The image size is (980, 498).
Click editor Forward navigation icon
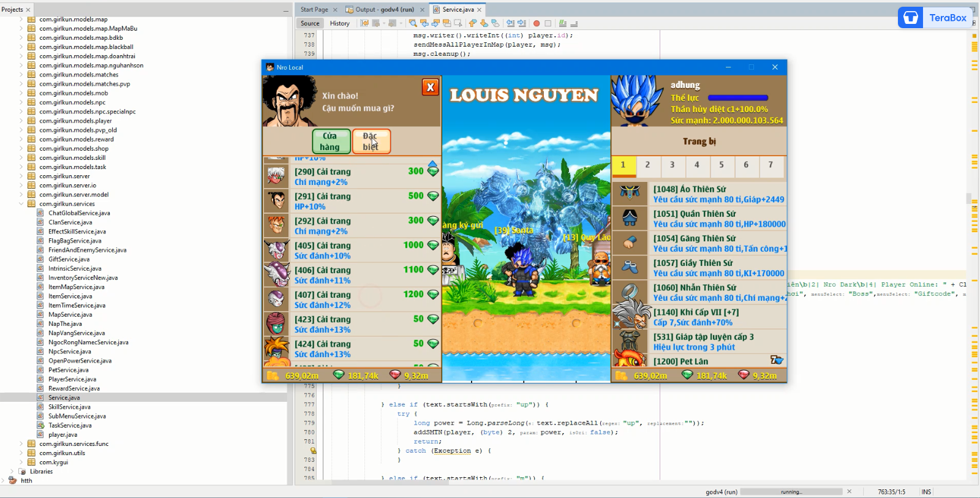pyautogui.click(x=392, y=23)
